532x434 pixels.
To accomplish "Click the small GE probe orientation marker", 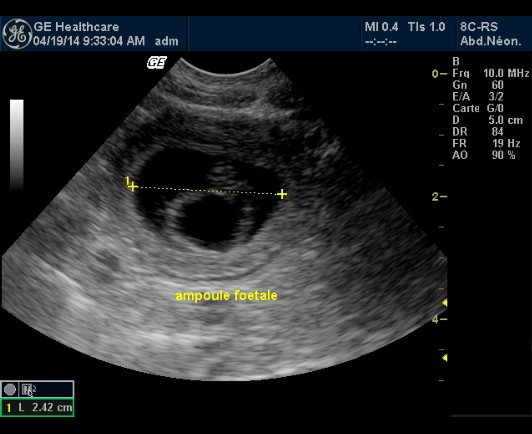I will [x=156, y=63].
